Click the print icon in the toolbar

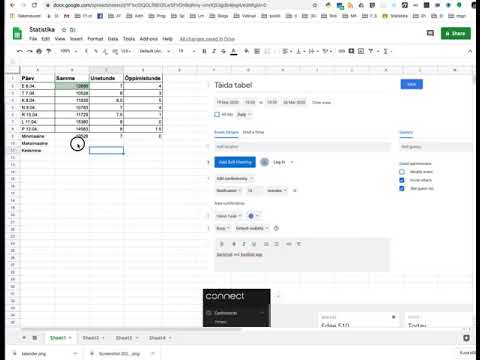[39, 51]
